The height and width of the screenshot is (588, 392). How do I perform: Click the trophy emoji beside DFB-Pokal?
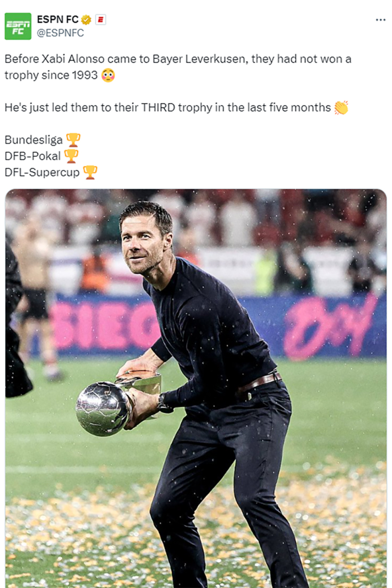tap(71, 156)
